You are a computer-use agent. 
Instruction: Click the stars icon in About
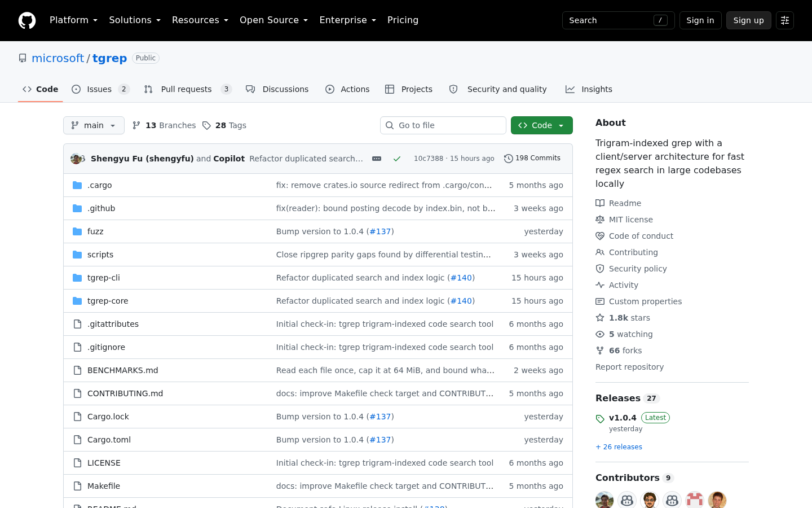click(600, 318)
